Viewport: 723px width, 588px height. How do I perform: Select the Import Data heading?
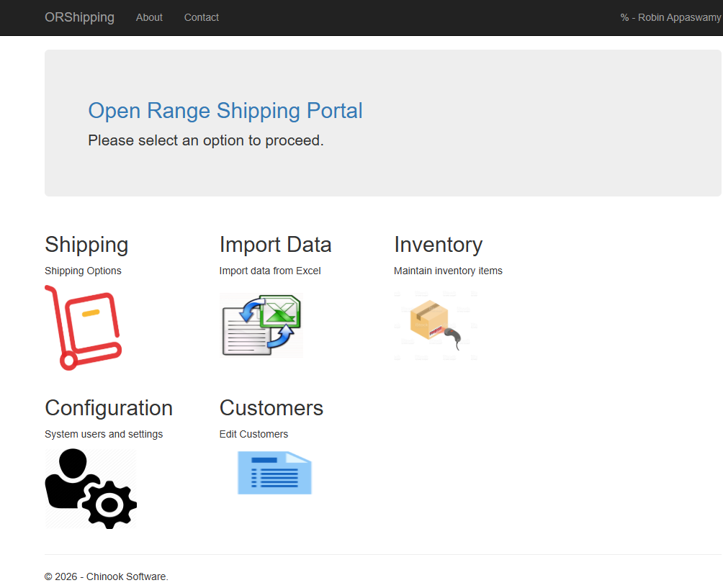(x=275, y=245)
